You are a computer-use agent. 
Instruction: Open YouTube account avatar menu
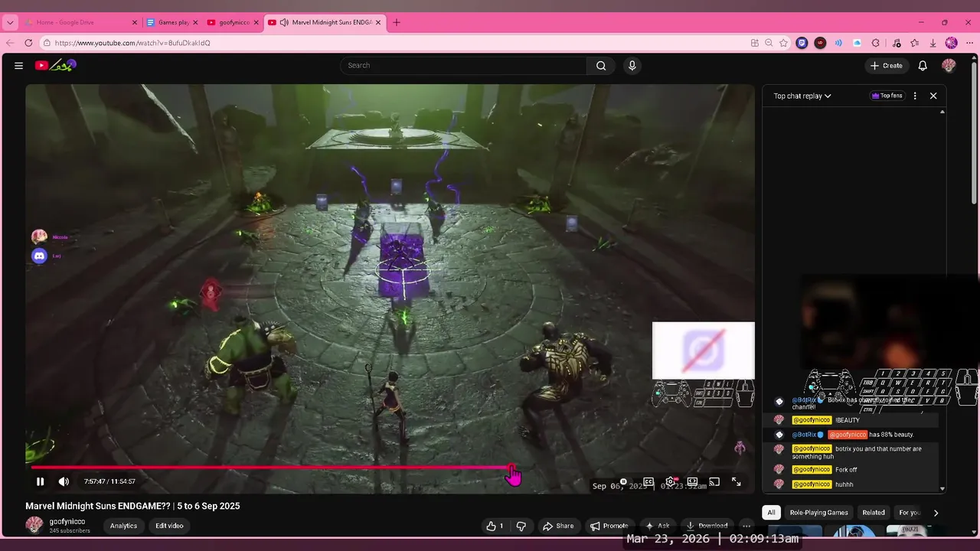(949, 66)
